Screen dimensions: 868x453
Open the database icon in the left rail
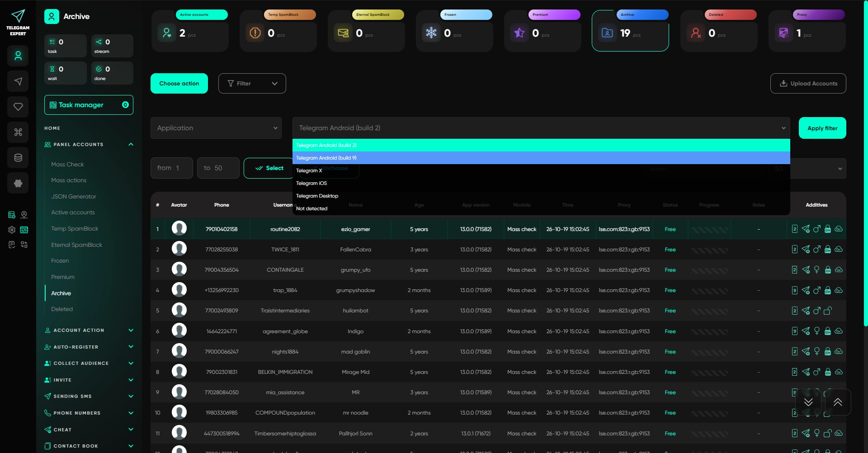point(18,158)
